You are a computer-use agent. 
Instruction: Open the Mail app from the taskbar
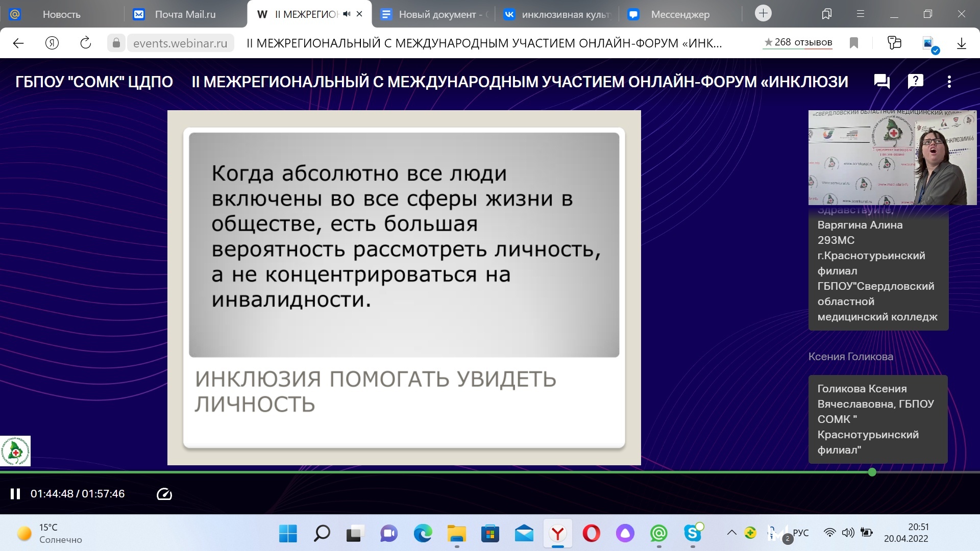pyautogui.click(x=524, y=534)
